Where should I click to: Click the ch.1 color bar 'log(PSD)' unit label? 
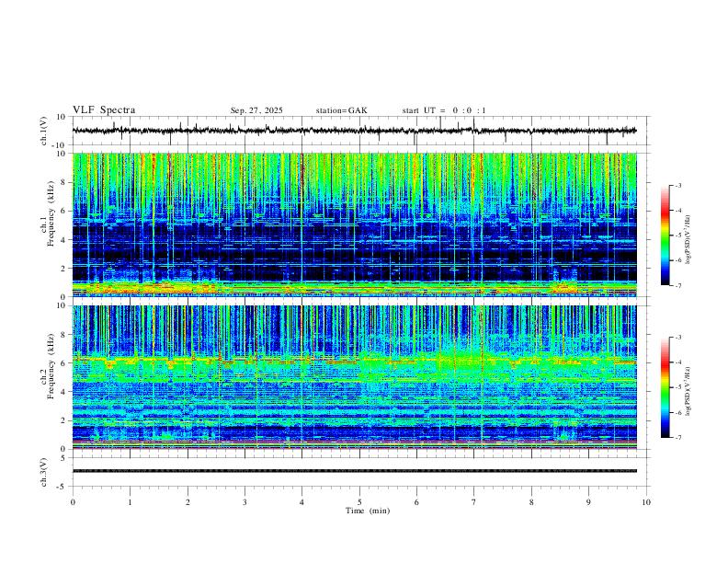pos(688,240)
